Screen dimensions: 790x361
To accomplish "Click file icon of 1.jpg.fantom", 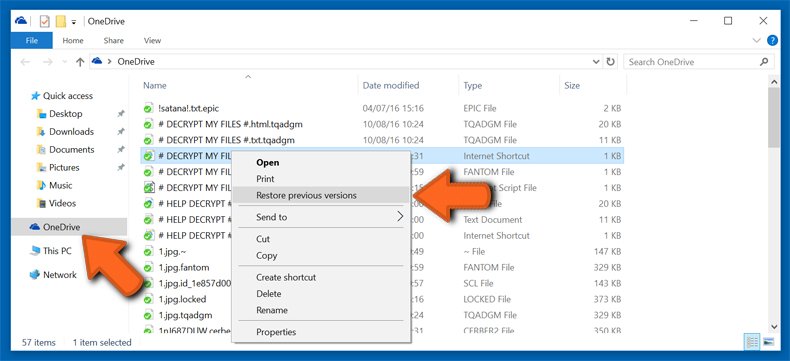I will click(148, 267).
